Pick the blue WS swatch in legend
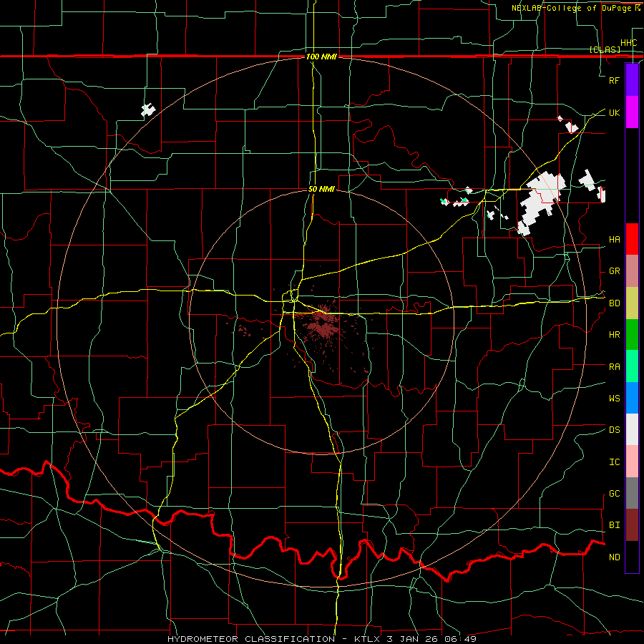 [x=632, y=398]
